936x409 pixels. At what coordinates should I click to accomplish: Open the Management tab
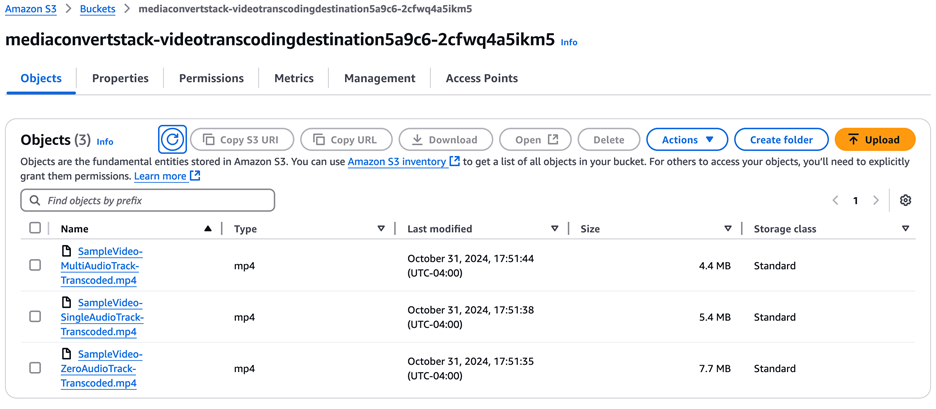(380, 78)
